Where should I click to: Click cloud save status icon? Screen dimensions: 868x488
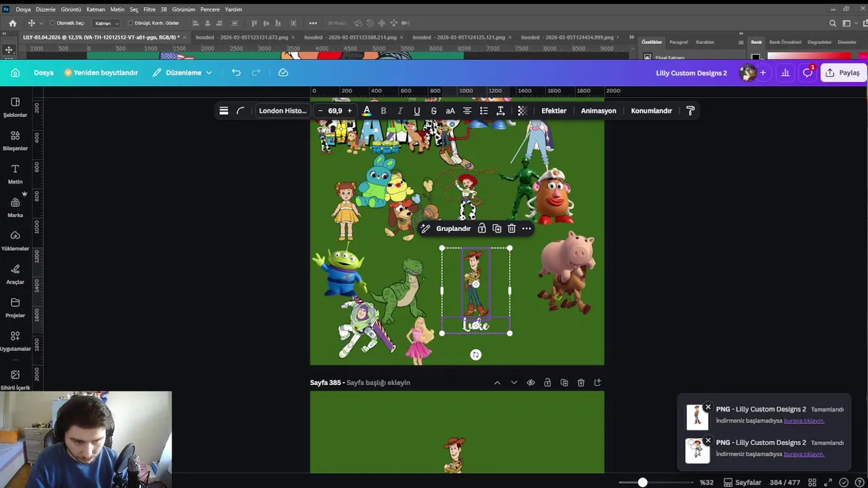tap(283, 73)
